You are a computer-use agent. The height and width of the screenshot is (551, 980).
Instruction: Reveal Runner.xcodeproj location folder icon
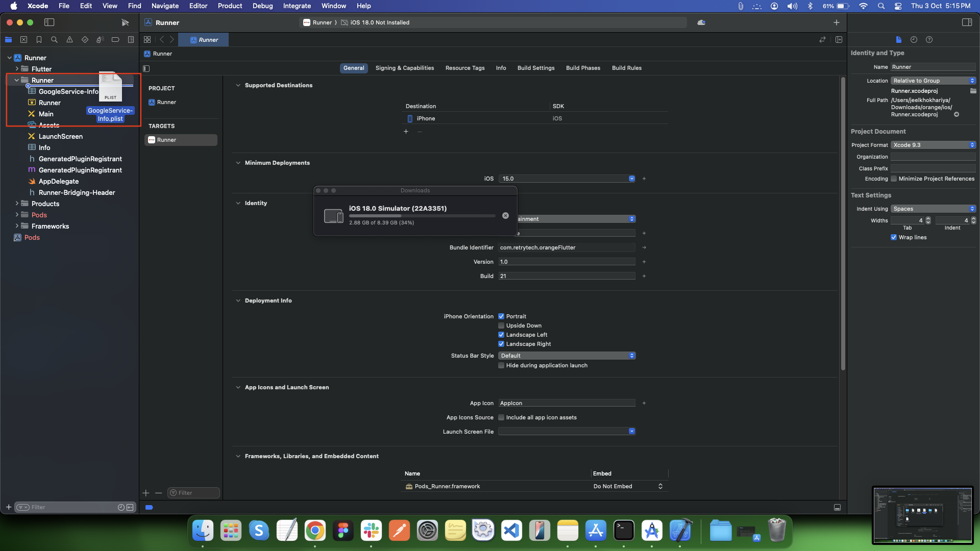(x=973, y=91)
